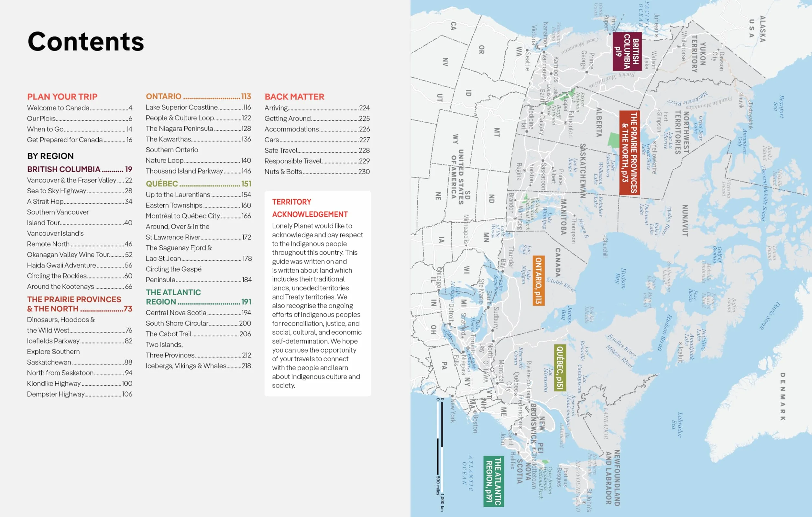The image size is (812, 517).
Task: Click the Back Matter heading
Action: pyautogui.click(x=294, y=97)
